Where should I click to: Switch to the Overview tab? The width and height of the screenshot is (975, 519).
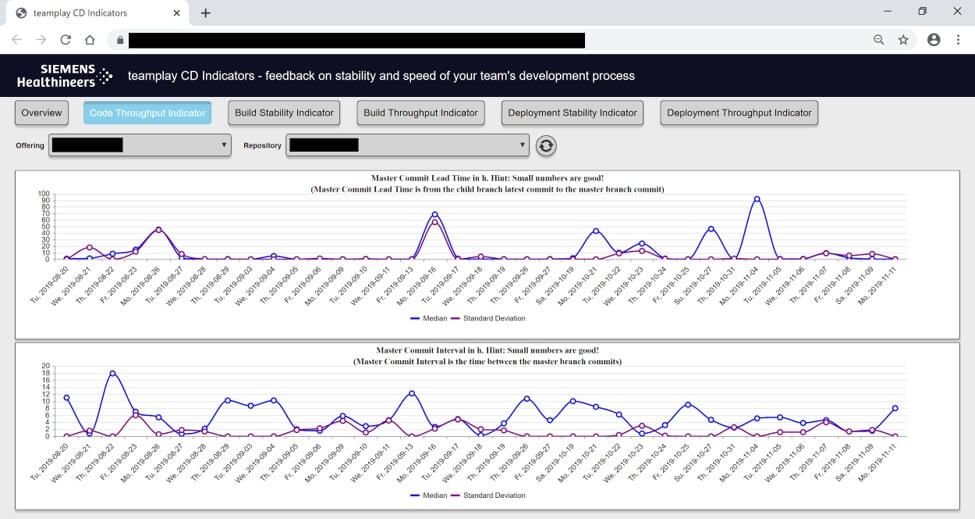pyautogui.click(x=42, y=113)
